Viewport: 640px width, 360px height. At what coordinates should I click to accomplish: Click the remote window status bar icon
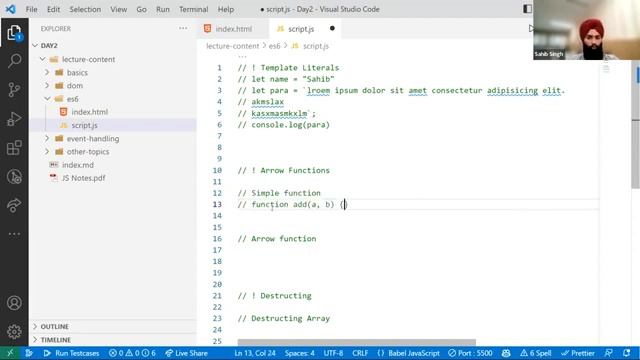tap(10, 353)
